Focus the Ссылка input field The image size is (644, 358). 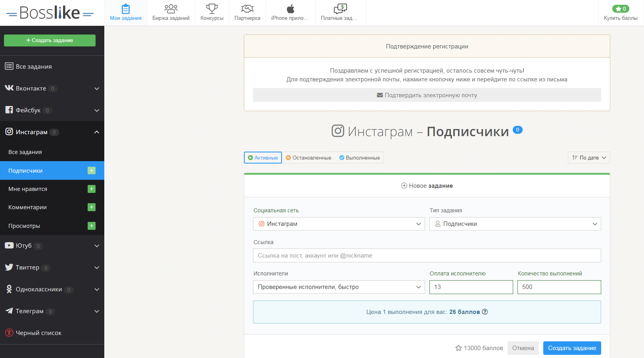(x=427, y=256)
